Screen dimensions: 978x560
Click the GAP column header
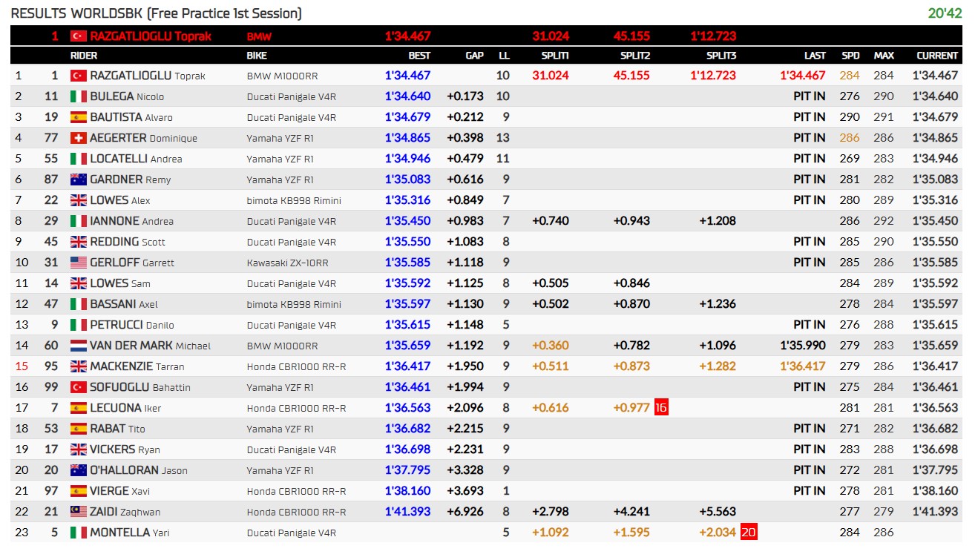click(474, 56)
